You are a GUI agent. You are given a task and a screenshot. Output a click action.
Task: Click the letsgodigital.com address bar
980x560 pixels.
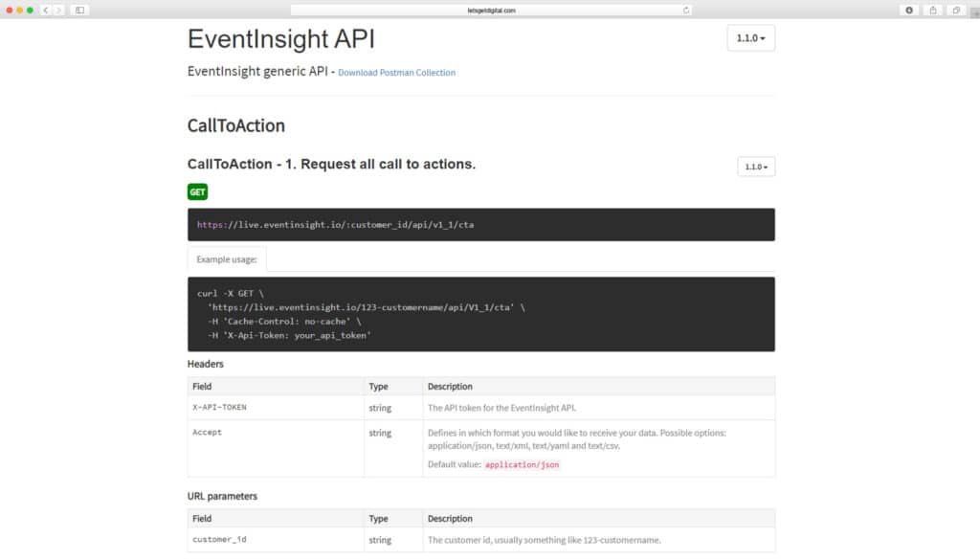coord(491,10)
